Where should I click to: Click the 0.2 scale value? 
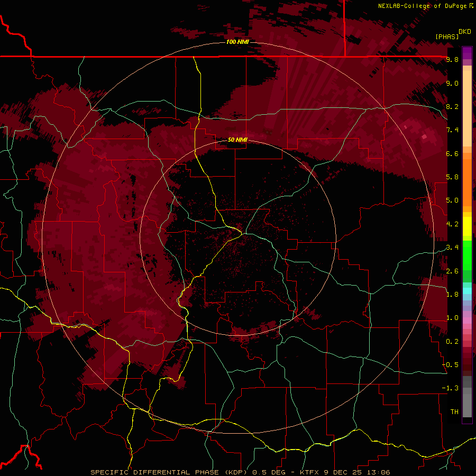click(452, 342)
